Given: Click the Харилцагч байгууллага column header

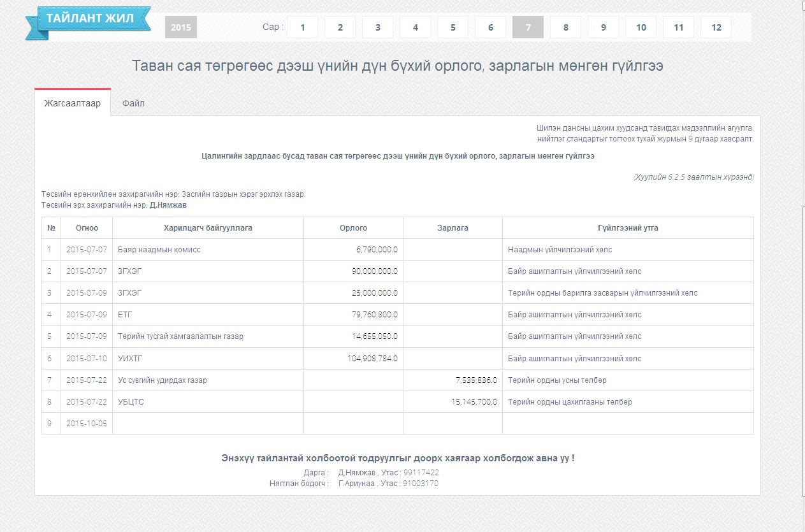Looking at the screenshot, I should pos(208,228).
